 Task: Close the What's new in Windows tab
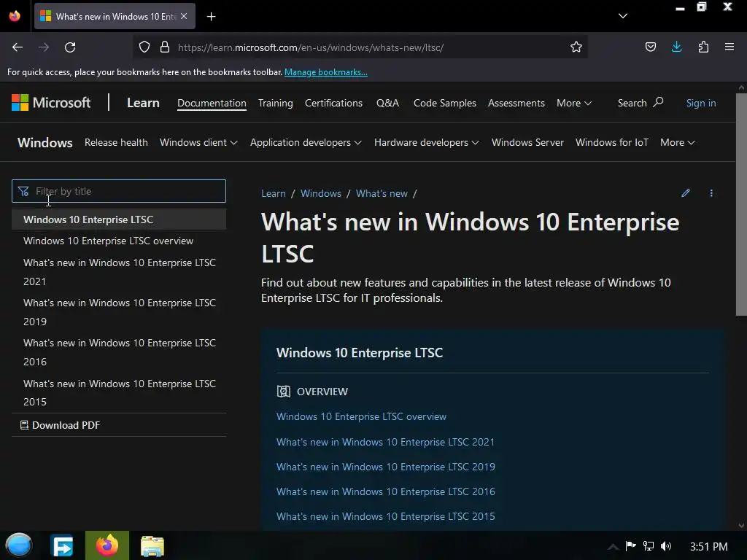(x=184, y=16)
